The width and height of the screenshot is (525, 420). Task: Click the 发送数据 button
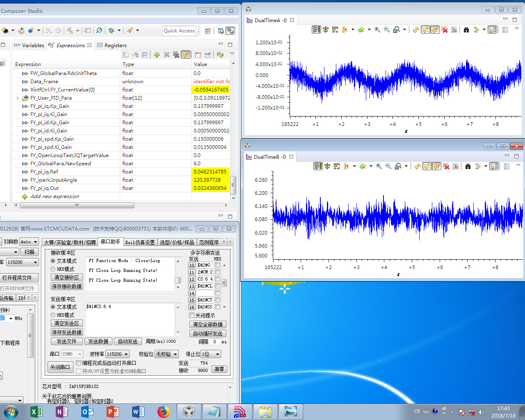(98, 341)
